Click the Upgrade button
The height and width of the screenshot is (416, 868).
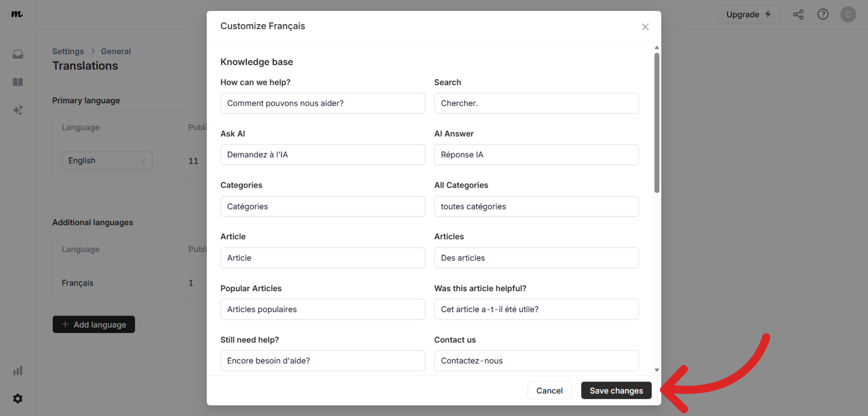[x=749, y=14]
